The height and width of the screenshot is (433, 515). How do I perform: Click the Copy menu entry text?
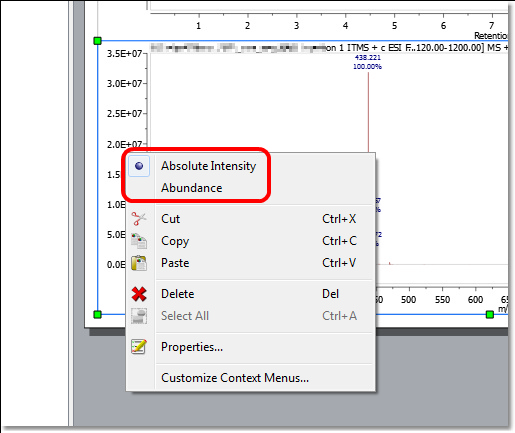(x=175, y=241)
